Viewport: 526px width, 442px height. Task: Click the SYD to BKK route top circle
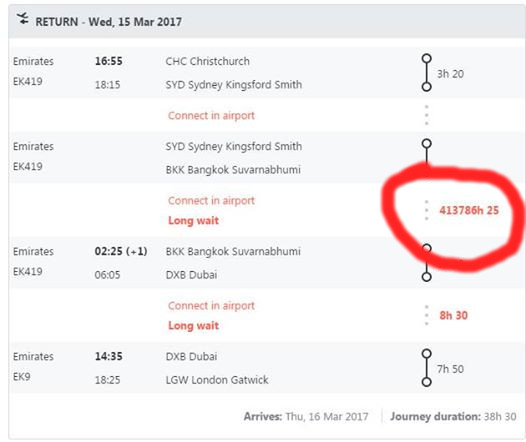pos(426,144)
